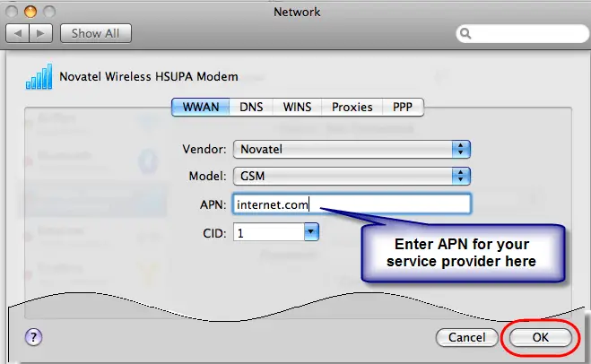Open the Vendor dropdown showing Novatel
591x364 pixels.
pyautogui.click(x=352, y=149)
